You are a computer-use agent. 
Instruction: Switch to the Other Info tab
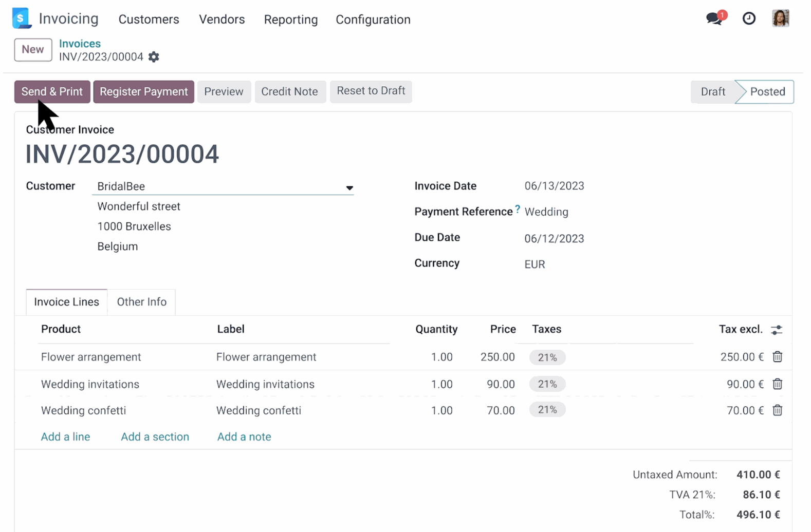(141, 302)
